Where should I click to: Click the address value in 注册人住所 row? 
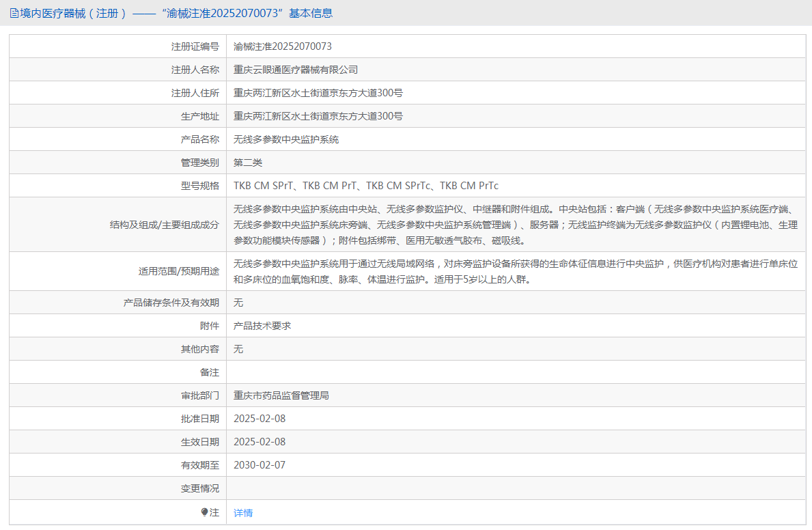tap(318, 94)
